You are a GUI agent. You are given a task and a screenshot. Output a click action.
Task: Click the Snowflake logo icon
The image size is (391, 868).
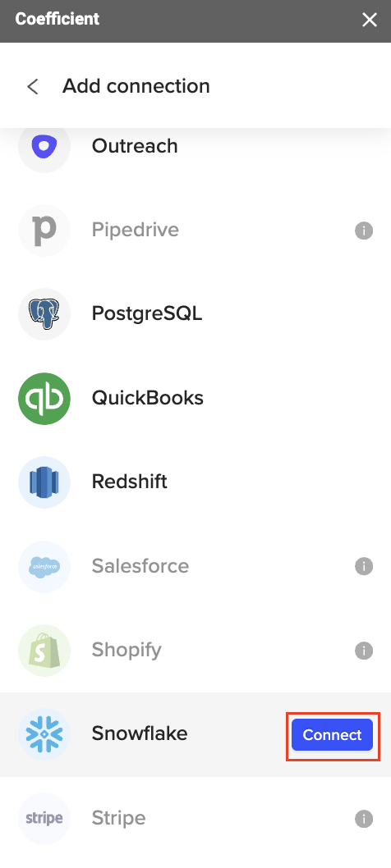[44, 734]
